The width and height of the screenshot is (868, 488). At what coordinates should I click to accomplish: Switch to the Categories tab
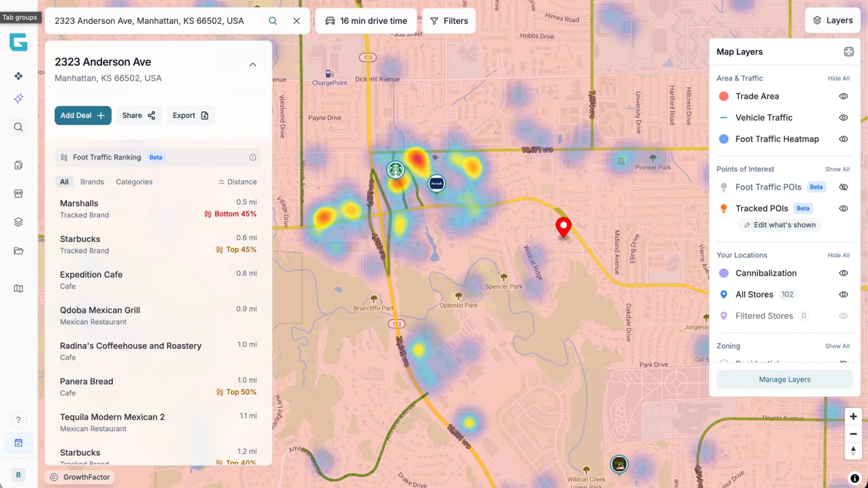(x=134, y=182)
